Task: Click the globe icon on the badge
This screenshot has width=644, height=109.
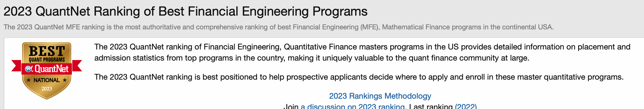Action: 29,69
